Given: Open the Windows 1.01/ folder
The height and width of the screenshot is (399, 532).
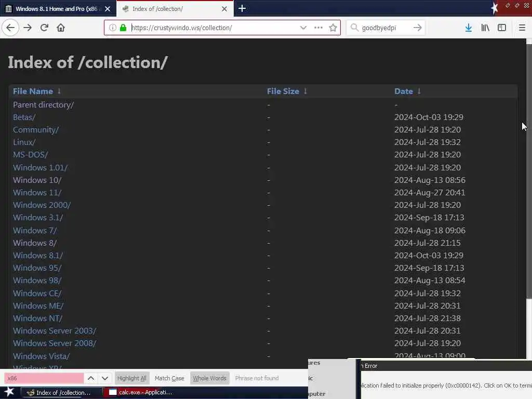Looking at the screenshot, I should point(41,168).
